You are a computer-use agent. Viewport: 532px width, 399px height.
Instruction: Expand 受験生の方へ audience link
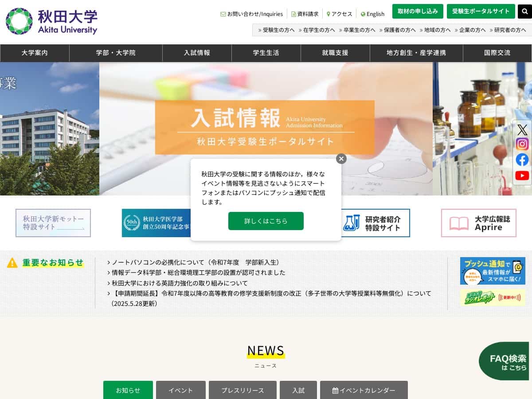click(276, 30)
